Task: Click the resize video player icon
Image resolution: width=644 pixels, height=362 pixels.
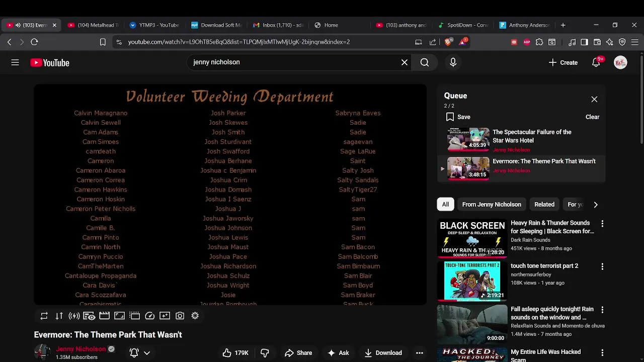Action: (x=119, y=316)
